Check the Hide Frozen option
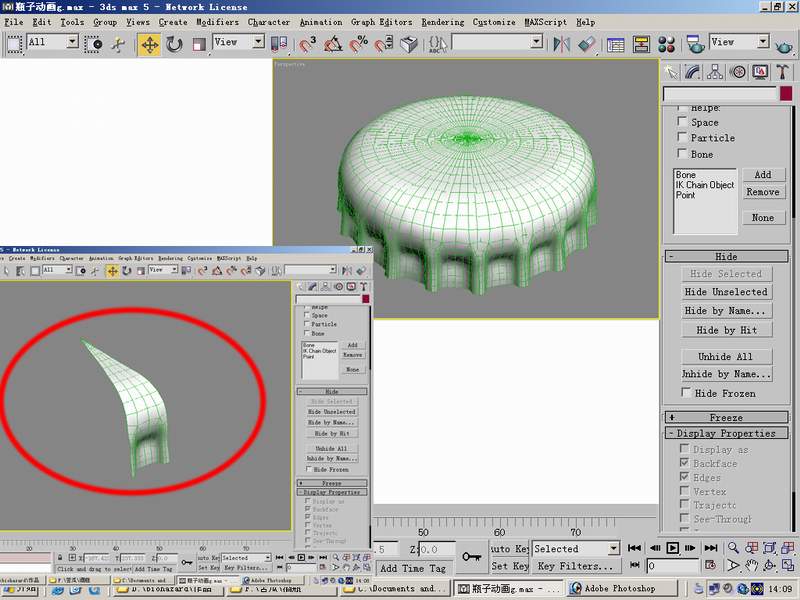Image resolution: width=800 pixels, height=600 pixels. tap(683, 393)
